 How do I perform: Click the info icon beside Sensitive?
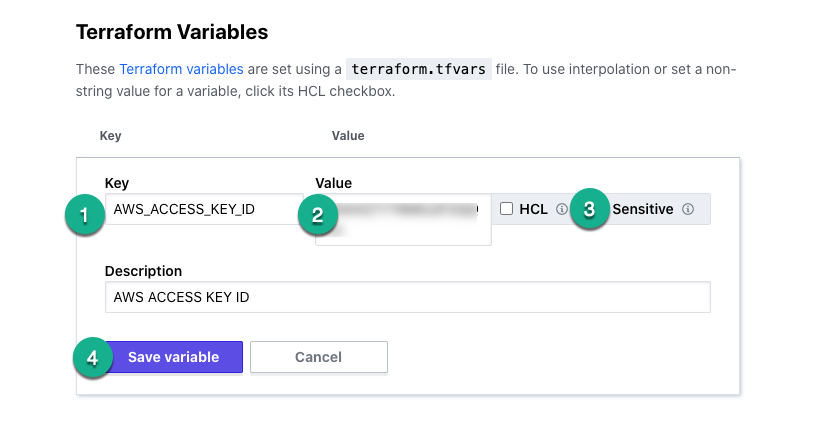pyautogui.click(x=688, y=209)
